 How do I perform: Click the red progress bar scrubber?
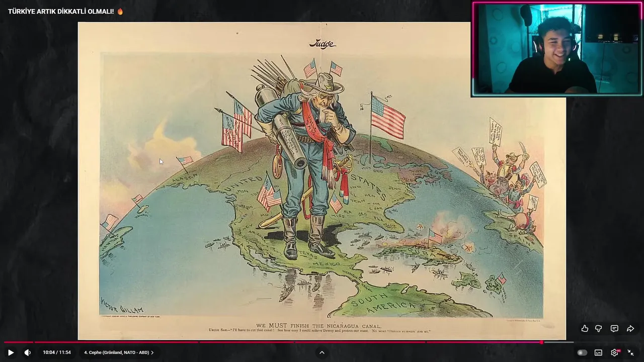(541, 342)
